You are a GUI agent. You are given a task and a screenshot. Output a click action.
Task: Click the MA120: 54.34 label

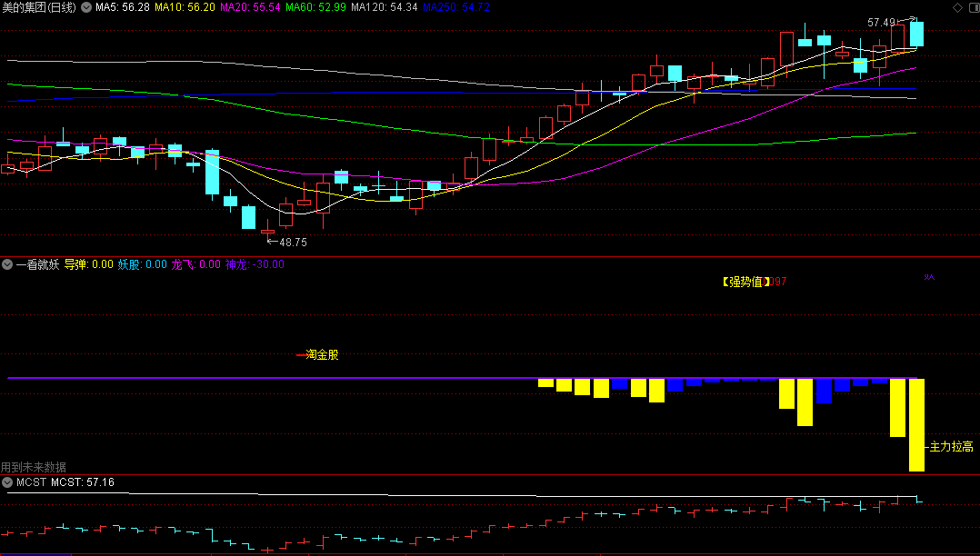pos(385,7)
